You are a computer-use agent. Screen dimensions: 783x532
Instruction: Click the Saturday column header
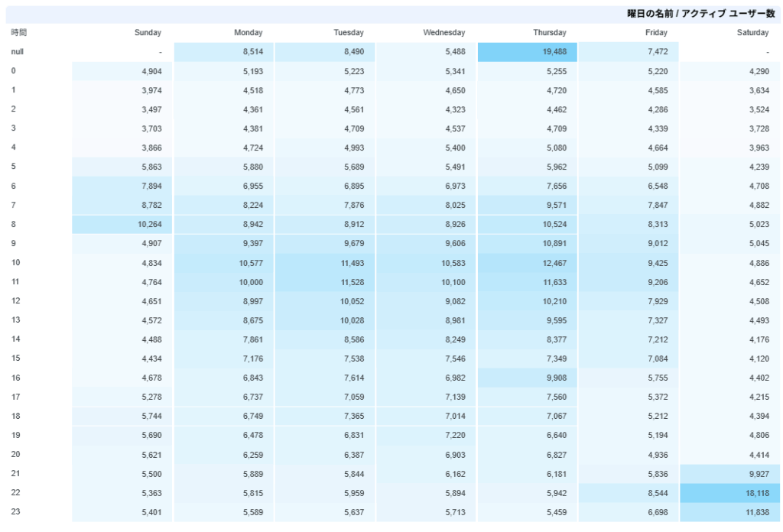752,32
